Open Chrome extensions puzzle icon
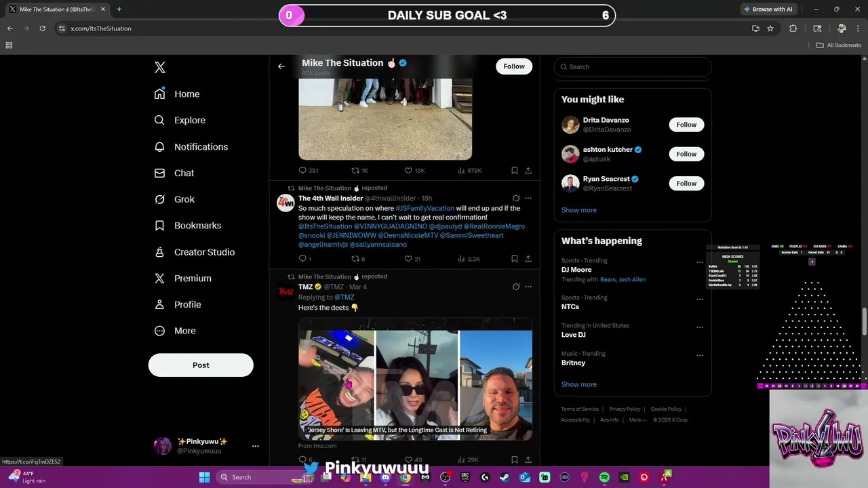This screenshot has width=868, height=488. pyautogui.click(x=793, y=28)
